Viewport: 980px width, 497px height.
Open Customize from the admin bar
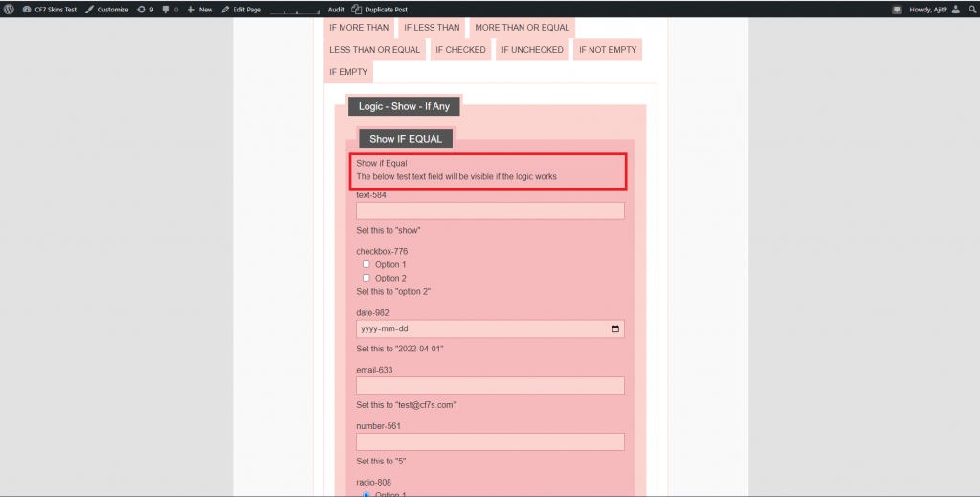click(106, 9)
